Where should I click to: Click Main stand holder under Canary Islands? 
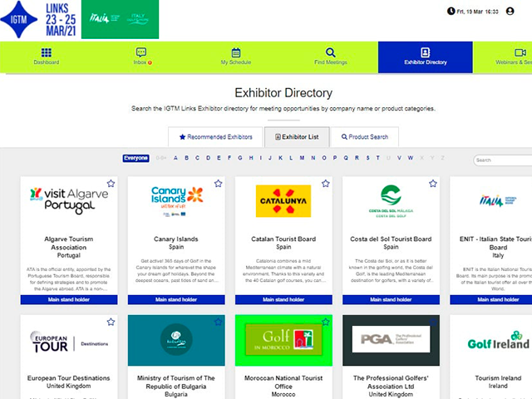(x=176, y=299)
